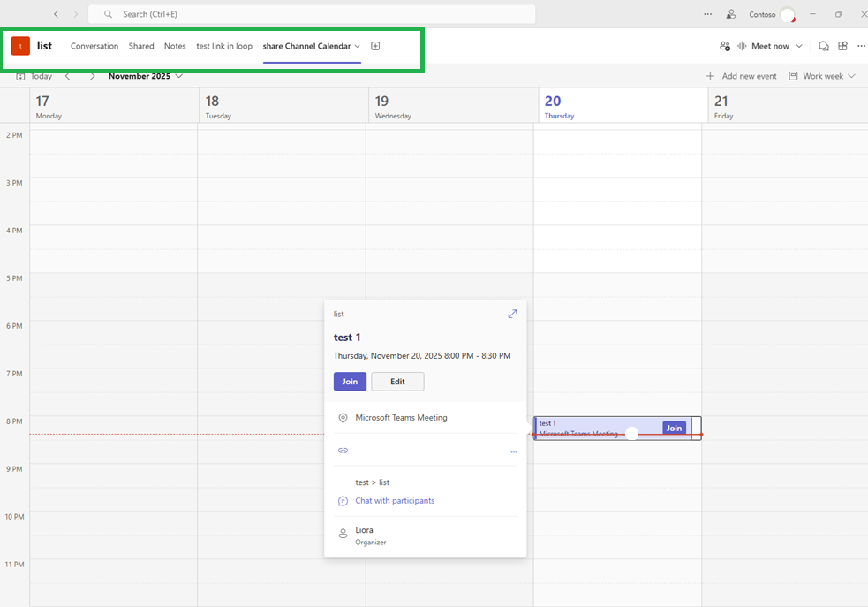Focus the Search (Ctrl+E) box
The image size is (868, 607).
(x=312, y=14)
